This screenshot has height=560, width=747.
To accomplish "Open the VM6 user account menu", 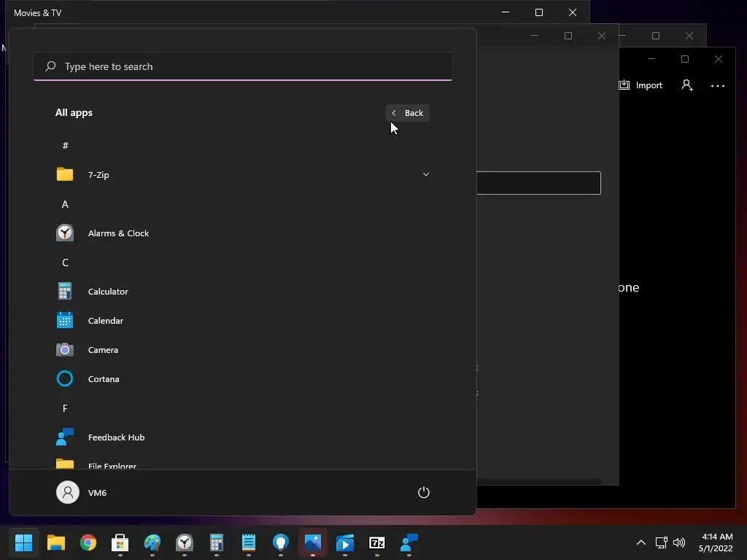I will [82, 492].
